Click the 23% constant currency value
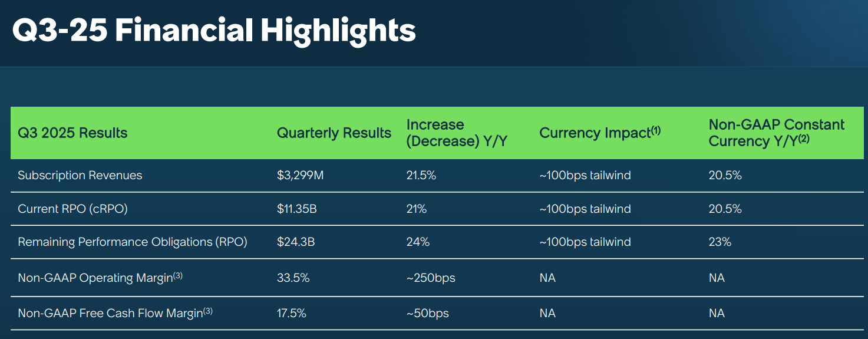 point(720,242)
